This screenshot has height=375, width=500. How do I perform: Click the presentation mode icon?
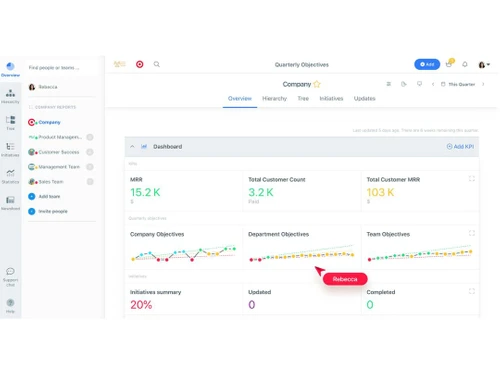click(419, 84)
